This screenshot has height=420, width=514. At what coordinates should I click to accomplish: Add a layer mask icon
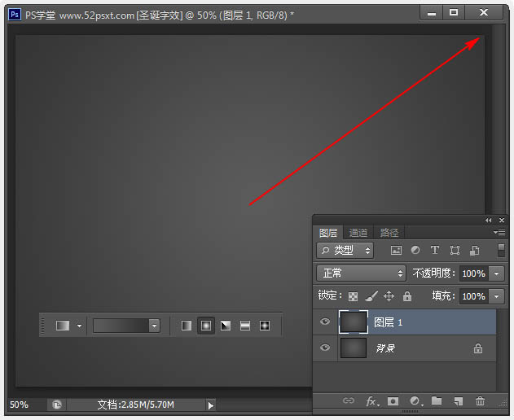pos(393,401)
